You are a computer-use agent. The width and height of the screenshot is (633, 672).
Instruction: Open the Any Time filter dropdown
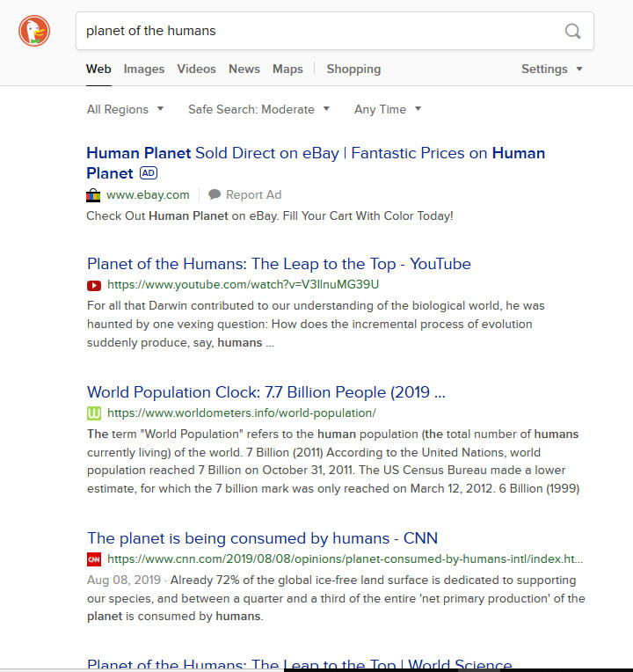388,110
